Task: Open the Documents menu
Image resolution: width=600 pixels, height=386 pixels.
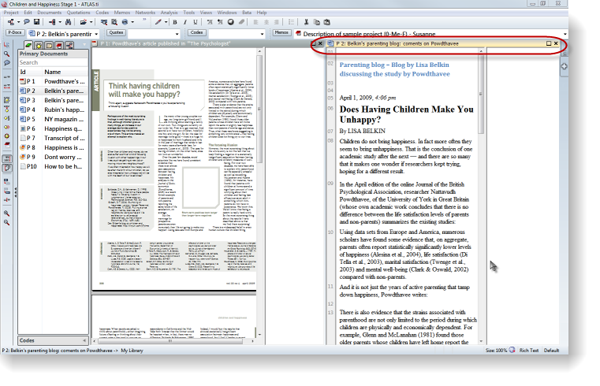Action: [x=49, y=13]
